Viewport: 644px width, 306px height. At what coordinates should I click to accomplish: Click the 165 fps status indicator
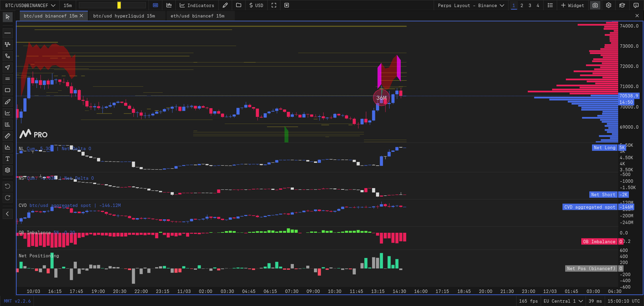click(529, 301)
